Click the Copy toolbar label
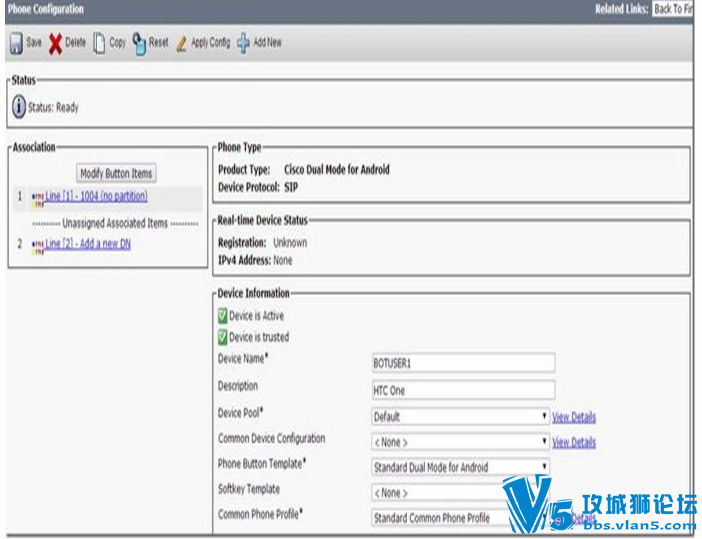The width and height of the screenshot is (702, 539). coord(117,43)
